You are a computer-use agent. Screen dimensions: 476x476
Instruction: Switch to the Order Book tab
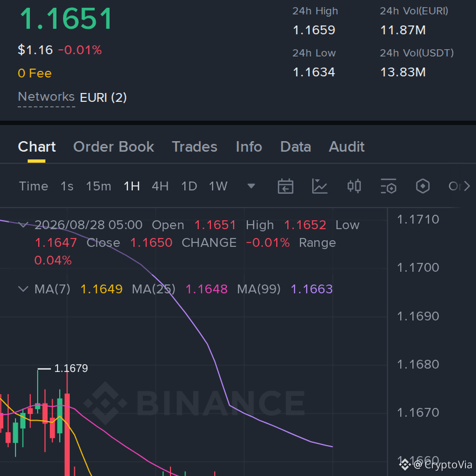[x=114, y=147]
